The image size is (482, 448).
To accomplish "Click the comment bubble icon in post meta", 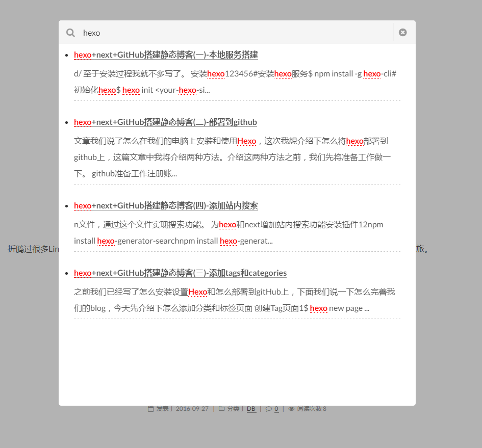I will (268, 409).
